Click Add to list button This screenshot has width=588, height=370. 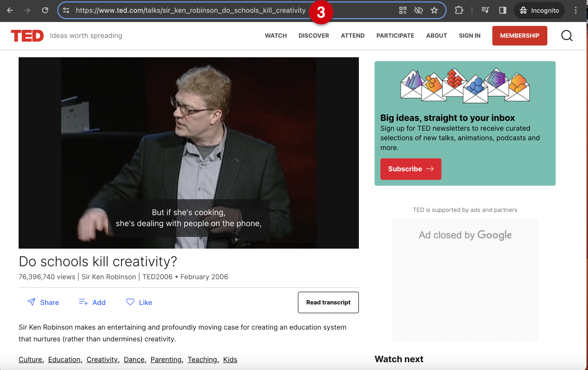click(x=92, y=302)
